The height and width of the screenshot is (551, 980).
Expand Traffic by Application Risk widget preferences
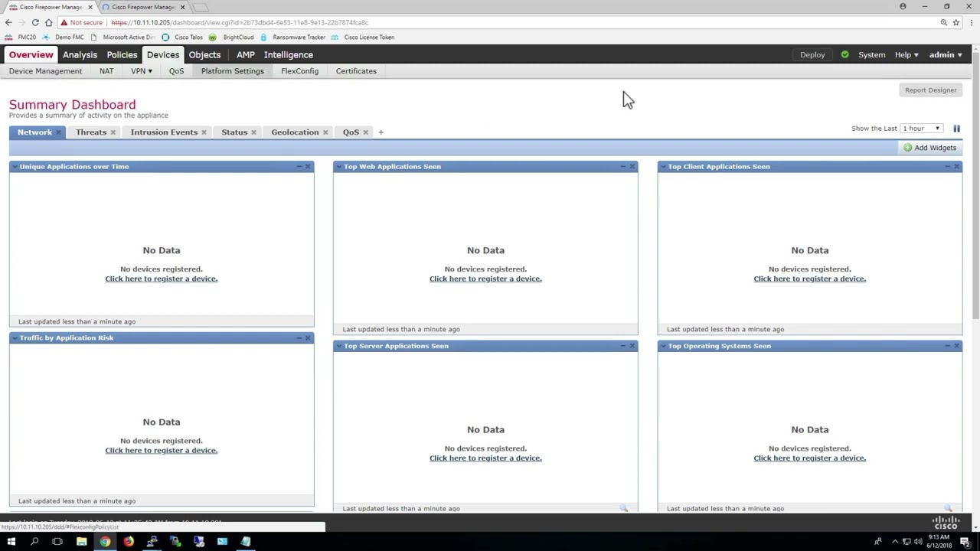(15, 338)
